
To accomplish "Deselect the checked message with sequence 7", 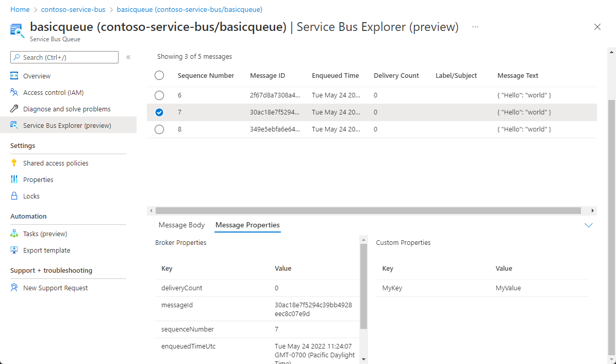I will [x=159, y=112].
